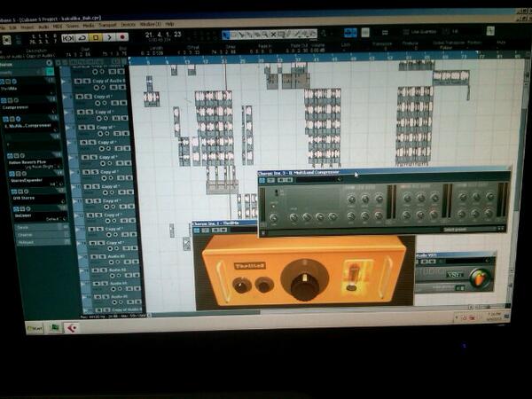Click the tube lamp switch on orange plugin
Viewport: 532px width, 399px height.
[352, 287]
